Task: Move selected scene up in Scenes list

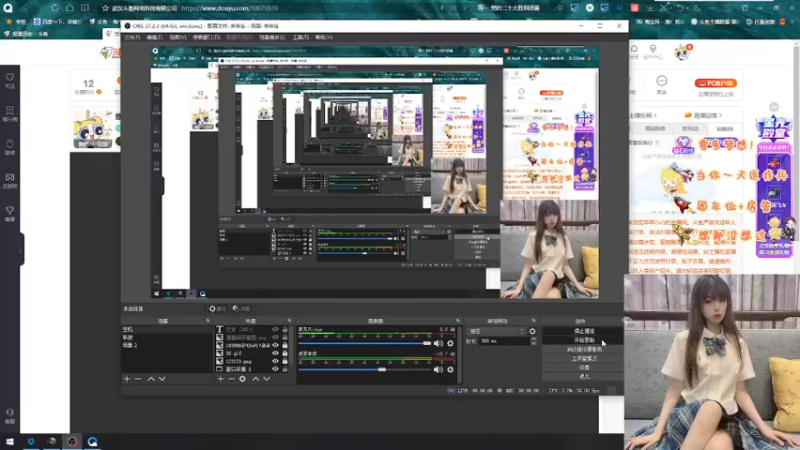Action: (x=151, y=379)
